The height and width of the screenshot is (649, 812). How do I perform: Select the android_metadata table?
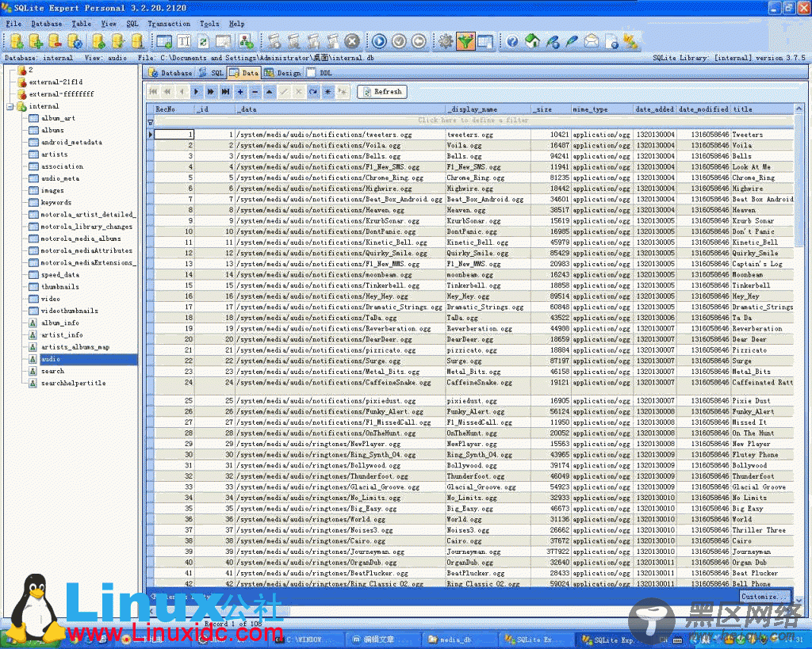[x=71, y=143]
